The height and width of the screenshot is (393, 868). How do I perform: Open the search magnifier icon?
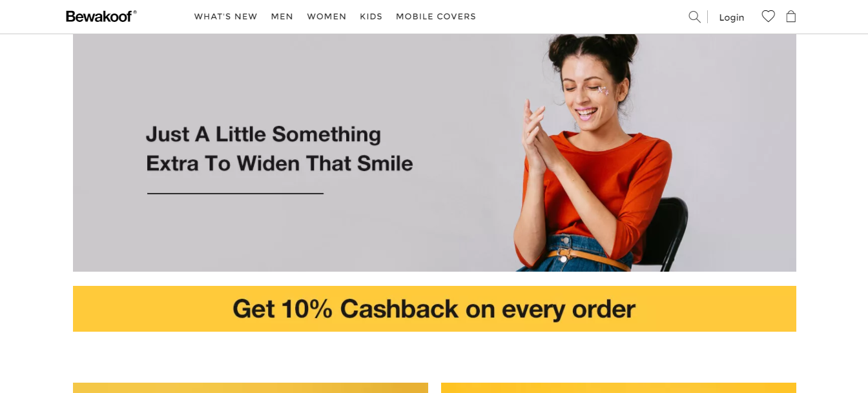click(694, 17)
